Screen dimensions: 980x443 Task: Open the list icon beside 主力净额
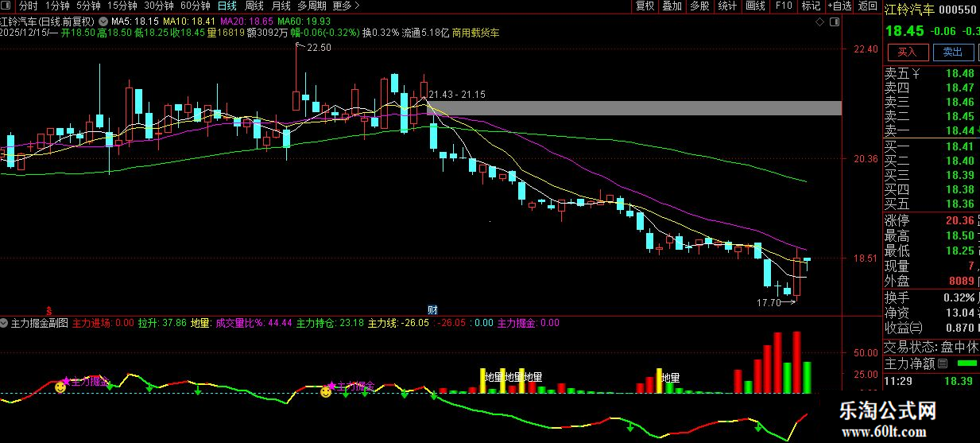[x=943, y=363]
